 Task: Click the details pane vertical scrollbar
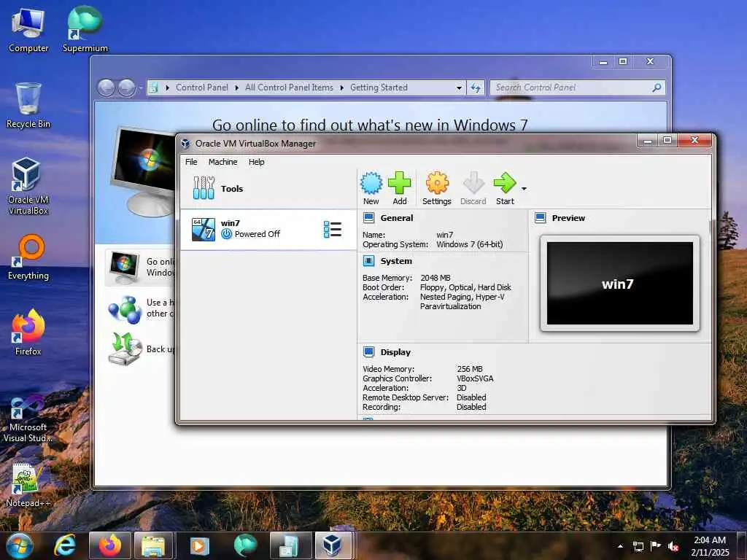pyautogui.click(x=711, y=227)
